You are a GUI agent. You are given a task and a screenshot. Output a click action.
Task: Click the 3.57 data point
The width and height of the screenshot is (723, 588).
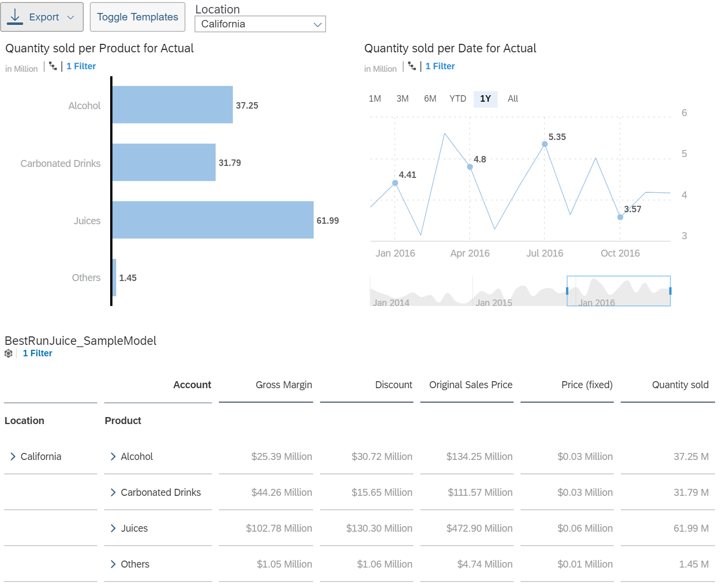(620, 217)
